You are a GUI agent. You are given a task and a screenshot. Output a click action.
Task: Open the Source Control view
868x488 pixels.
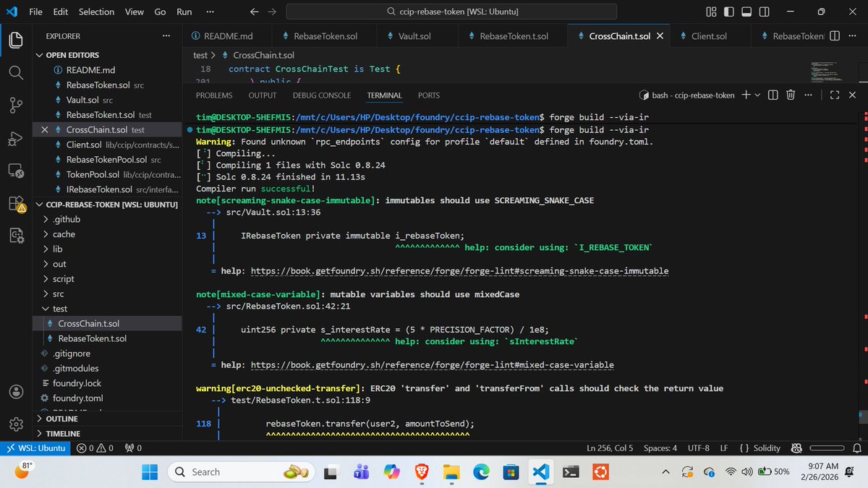16,106
